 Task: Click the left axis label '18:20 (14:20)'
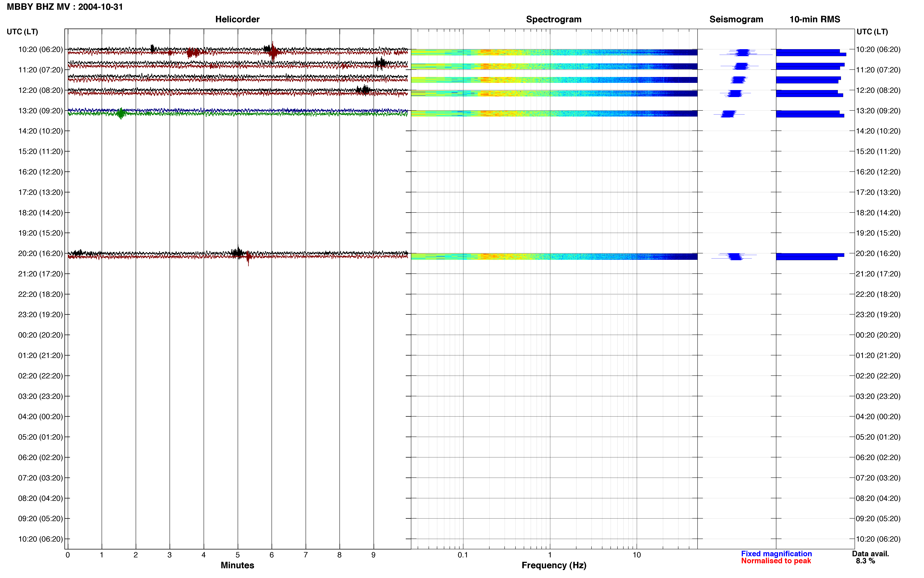(x=41, y=212)
